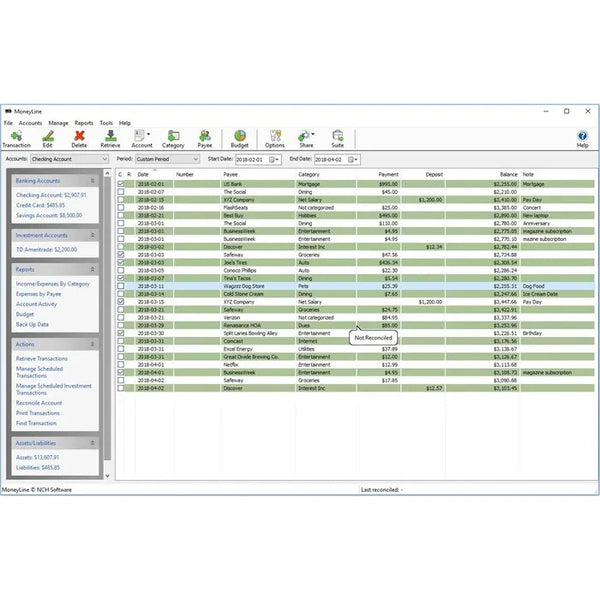Click the Suite toolbar icon
600x600 pixels.
338,139
